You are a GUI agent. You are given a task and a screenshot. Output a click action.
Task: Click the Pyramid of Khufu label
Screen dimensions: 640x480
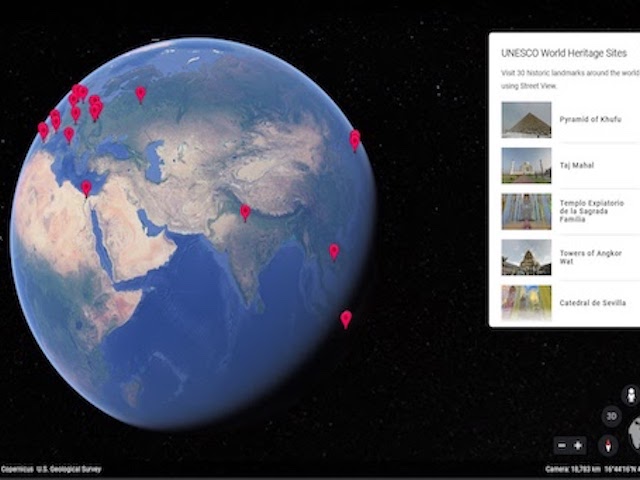click(x=590, y=120)
